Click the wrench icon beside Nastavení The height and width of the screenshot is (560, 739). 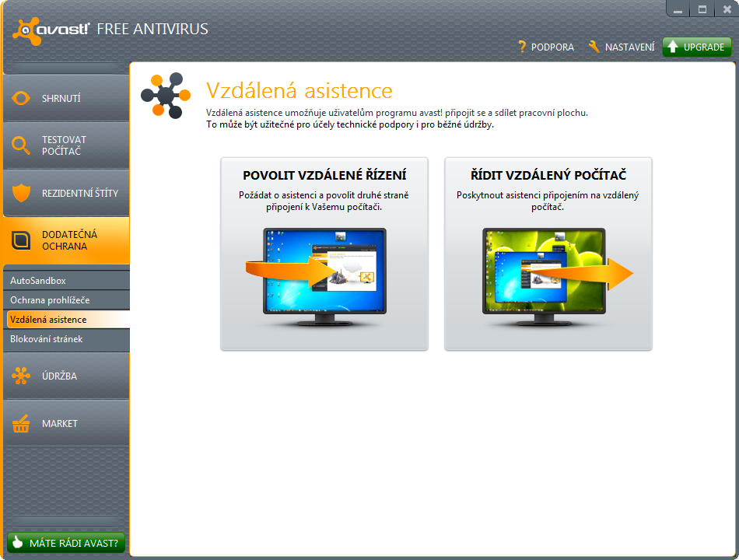(594, 47)
